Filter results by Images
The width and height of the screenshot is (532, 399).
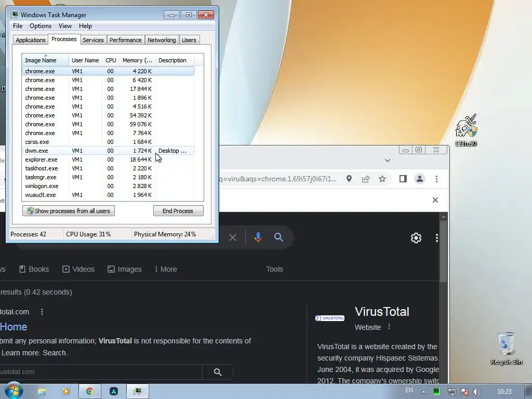tap(125, 269)
